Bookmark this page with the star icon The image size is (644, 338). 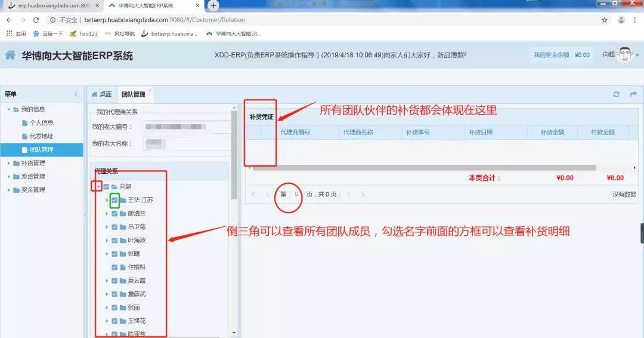[x=605, y=20]
